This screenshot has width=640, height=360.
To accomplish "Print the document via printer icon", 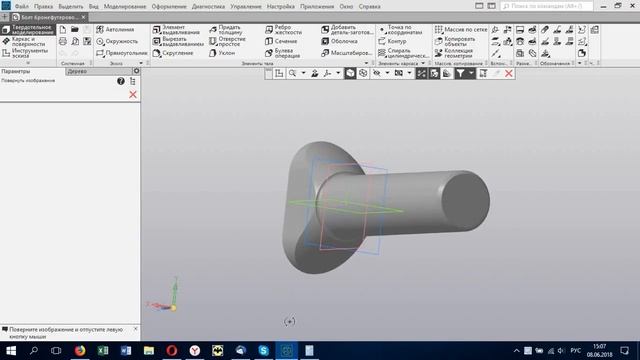I will [x=62, y=41].
